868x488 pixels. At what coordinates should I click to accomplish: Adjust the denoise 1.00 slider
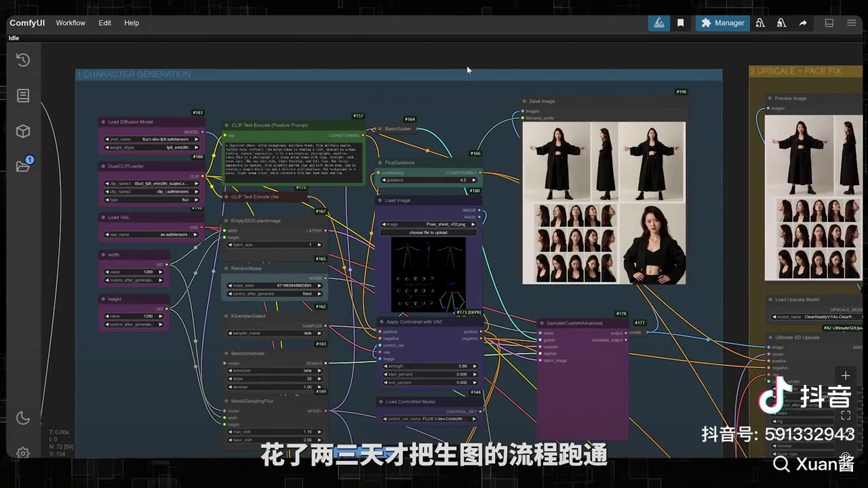point(276,387)
